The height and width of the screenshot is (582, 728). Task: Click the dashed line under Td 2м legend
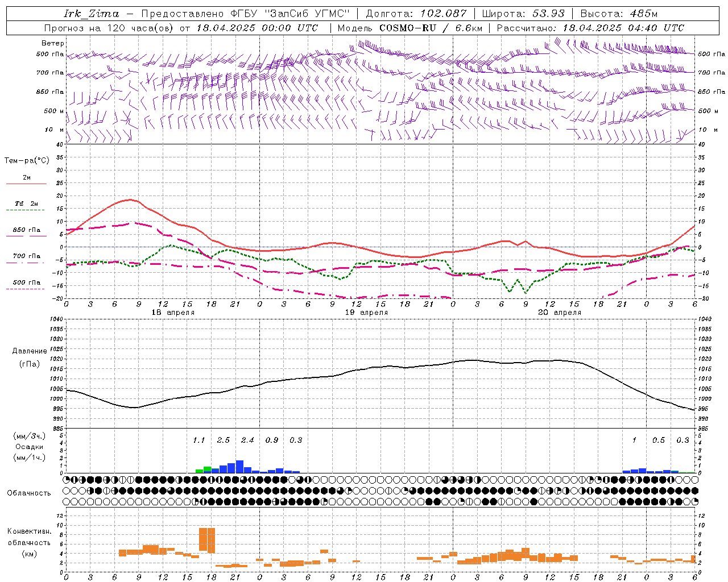click(x=26, y=210)
